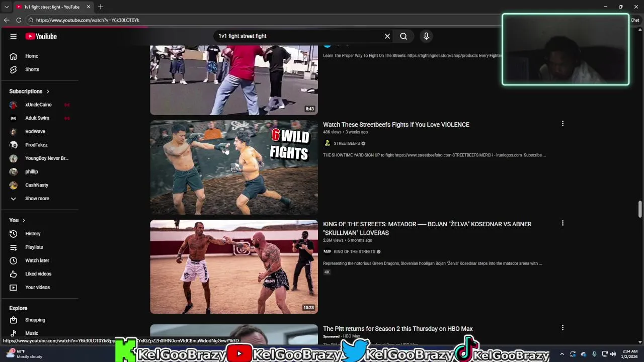Show hidden system tray icons
Image resolution: width=644 pixels, height=362 pixels.
pos(562,354)
